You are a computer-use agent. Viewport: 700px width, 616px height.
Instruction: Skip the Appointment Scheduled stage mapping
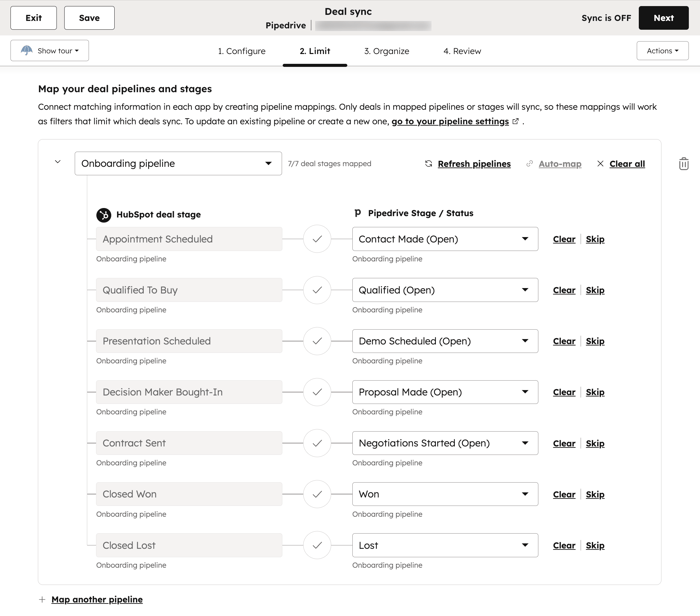pyautogui.click(x=595, y=239)
